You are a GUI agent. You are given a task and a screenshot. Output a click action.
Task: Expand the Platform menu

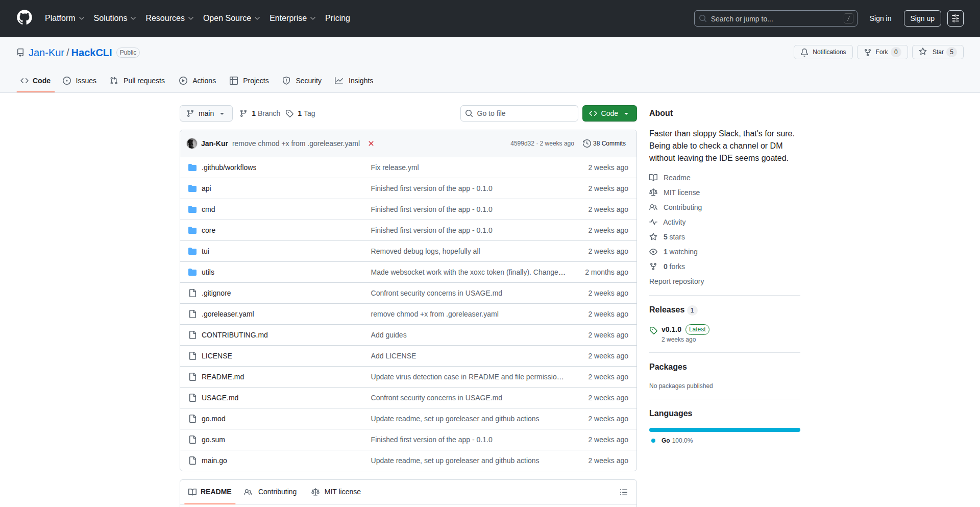pyautogui.click(x=64, y=18)
